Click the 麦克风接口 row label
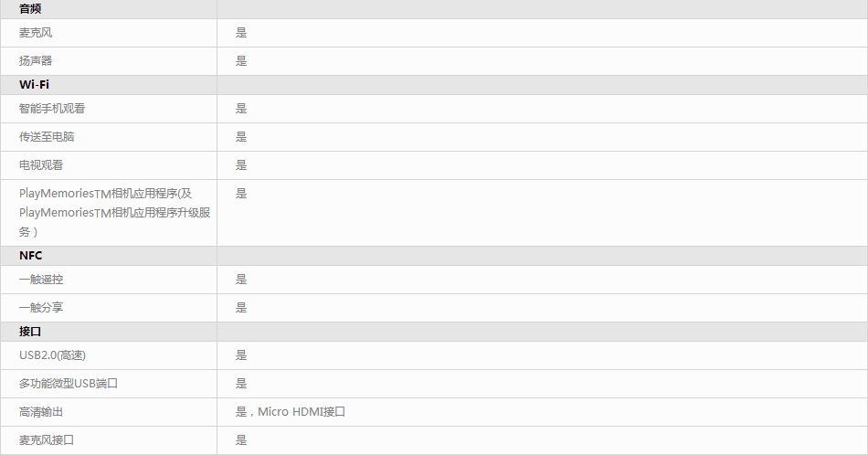Image resolution: width=868 pixels, height=455 pixels. (x=47, y=440)
